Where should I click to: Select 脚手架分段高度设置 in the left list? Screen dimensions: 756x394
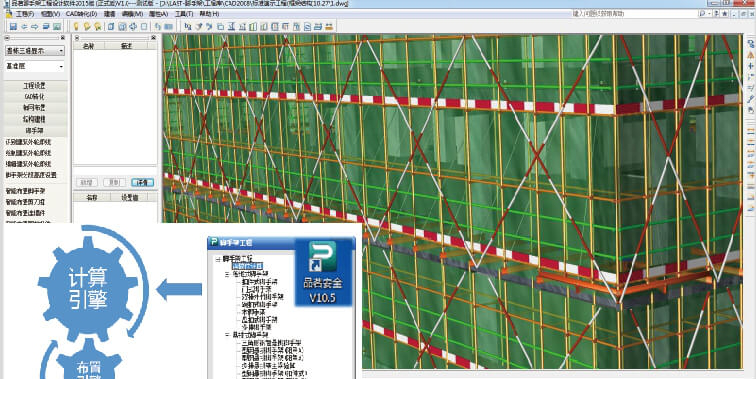tap(31, 175)
